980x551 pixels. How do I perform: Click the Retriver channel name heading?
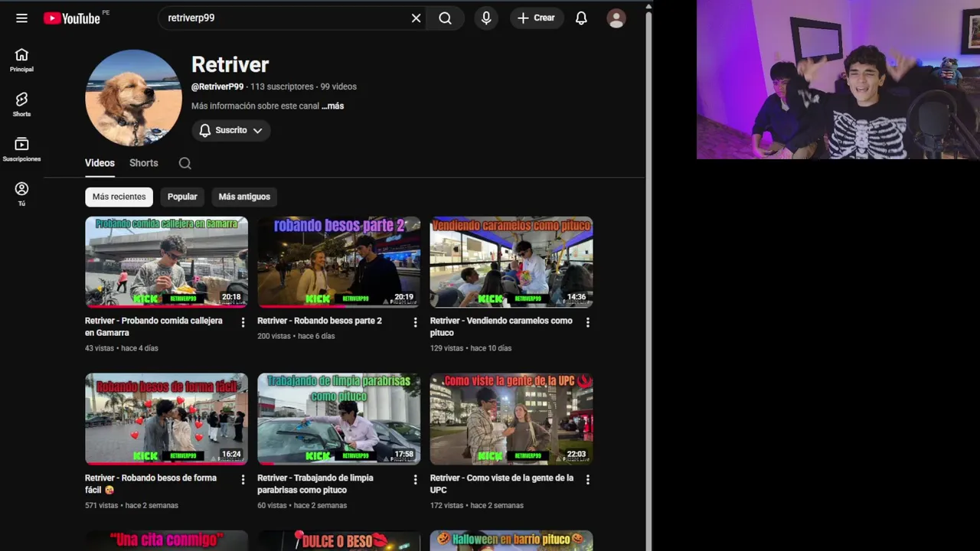230,64
